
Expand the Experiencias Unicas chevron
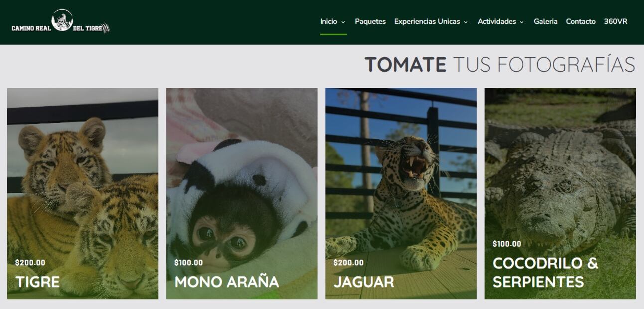pyautogui.click(x=466, y=22)
